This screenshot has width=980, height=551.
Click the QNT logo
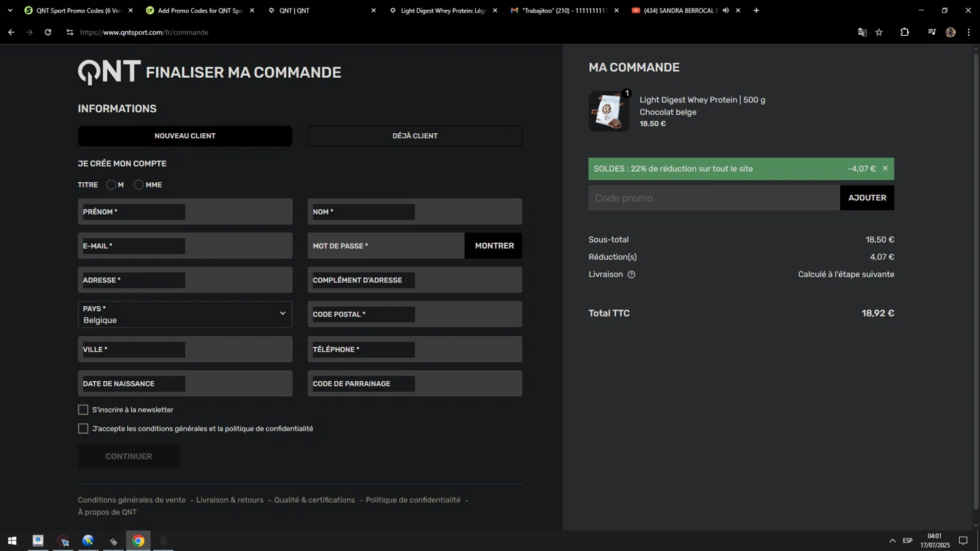(x=109, y=72)
